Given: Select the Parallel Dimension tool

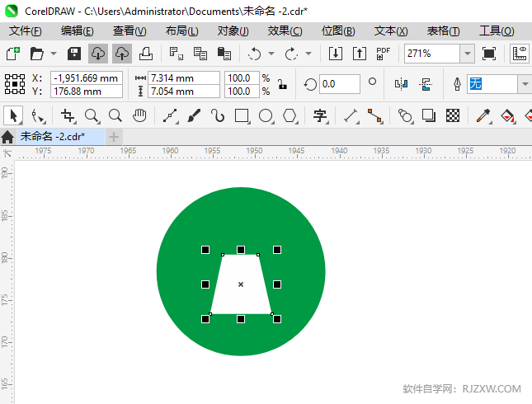Looking at the screenshot, I should pos(351,116).
